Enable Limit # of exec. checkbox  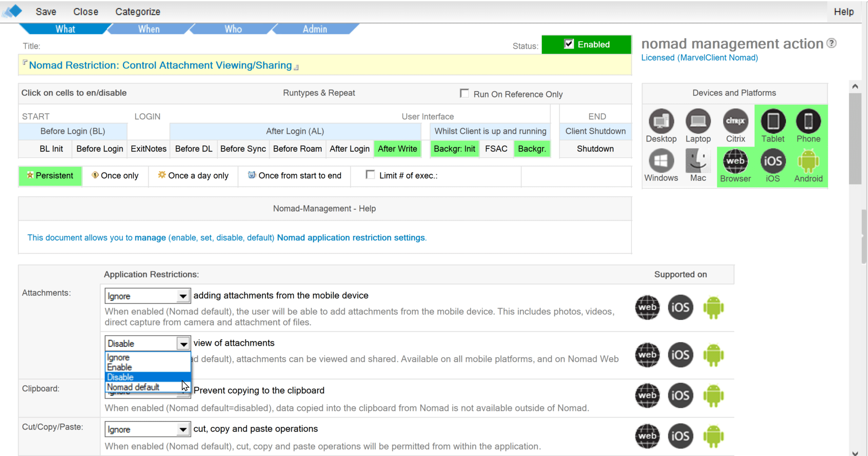tap(370, 175)
